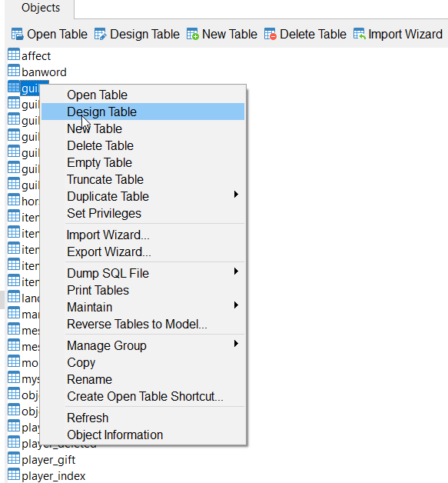Click the Design Table toolbar icon

[x=101, y=34]
